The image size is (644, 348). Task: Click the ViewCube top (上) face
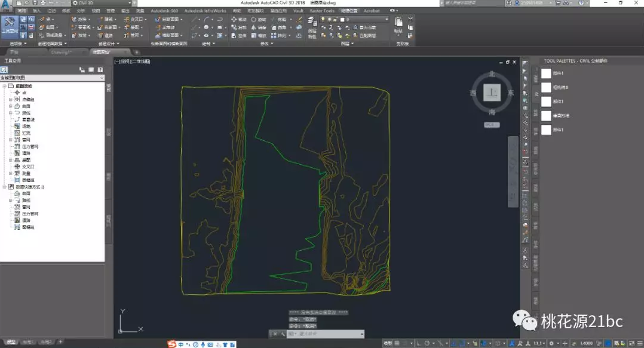pos(492,93)
